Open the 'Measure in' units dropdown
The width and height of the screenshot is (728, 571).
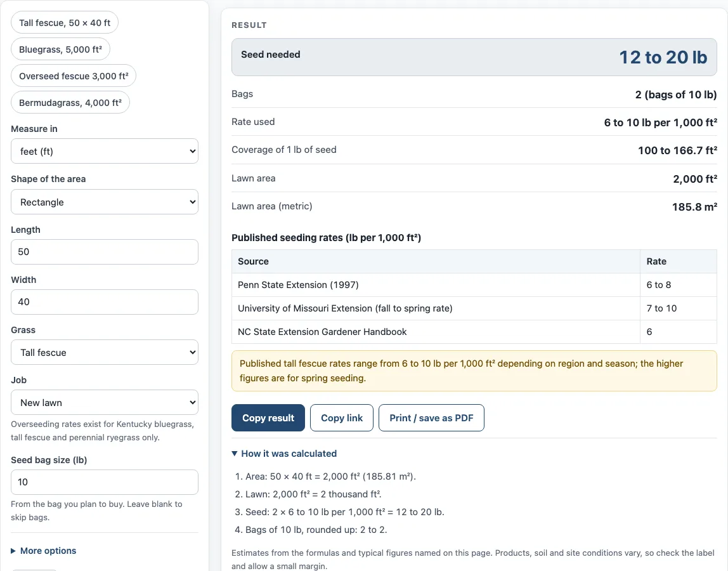(105, 151)
